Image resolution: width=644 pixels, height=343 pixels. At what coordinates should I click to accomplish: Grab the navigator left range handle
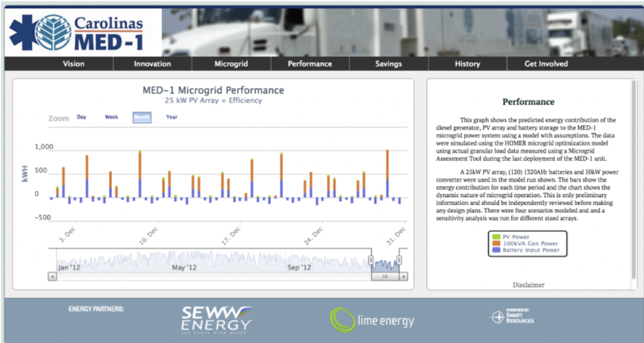[x=371, y=260]
